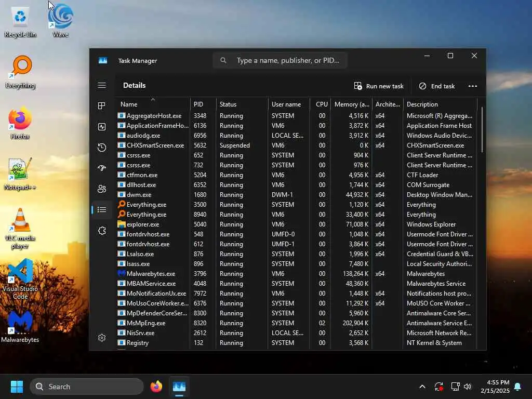Select the NisSrv.exe process
The height and width of the screenshot is (399, 532).
(297, 333)
